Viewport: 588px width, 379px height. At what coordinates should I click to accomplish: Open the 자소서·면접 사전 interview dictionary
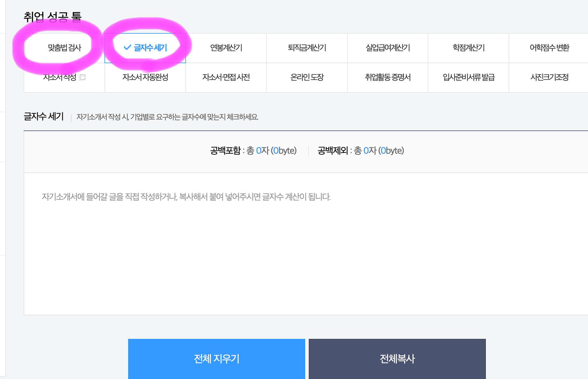[x=226, y=77]
